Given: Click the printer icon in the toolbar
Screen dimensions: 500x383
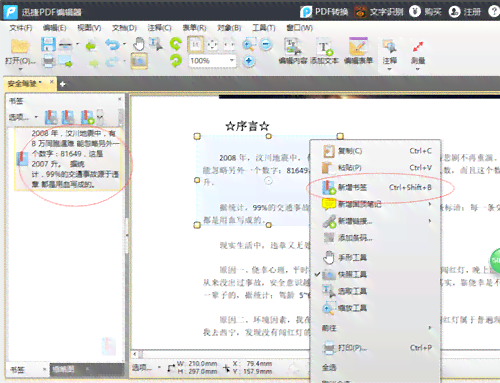Looking at the screenshot, I should click(49, 61).
